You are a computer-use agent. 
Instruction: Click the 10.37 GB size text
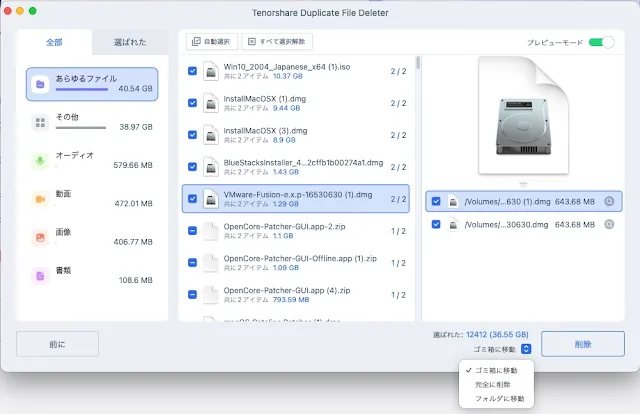[x=288, y=76]
